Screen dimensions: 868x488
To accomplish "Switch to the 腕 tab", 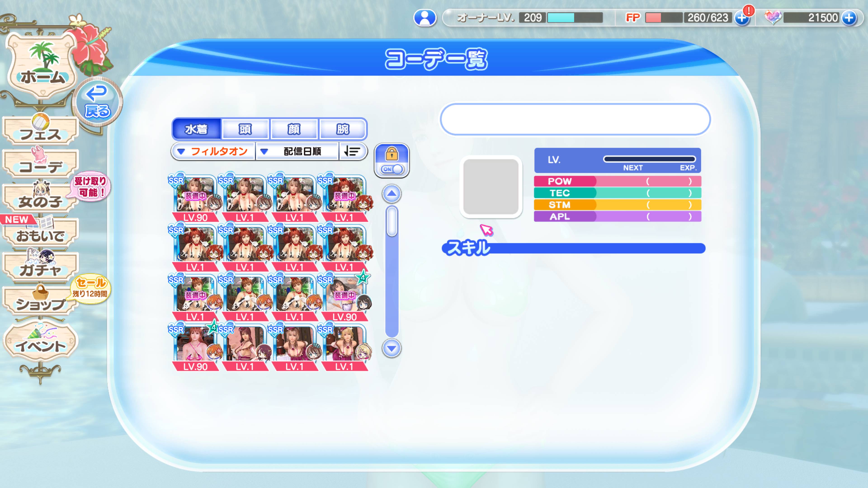I will coord(342,129).
